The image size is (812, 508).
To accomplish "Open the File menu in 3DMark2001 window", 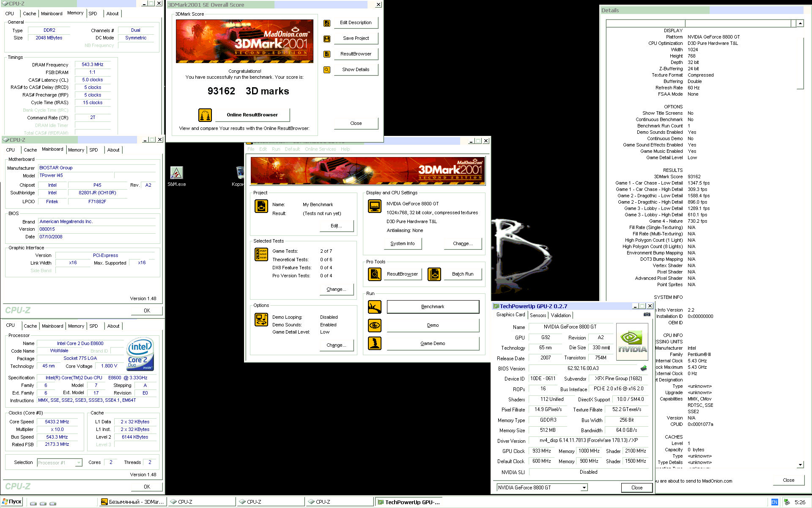I will click(251, 149).
